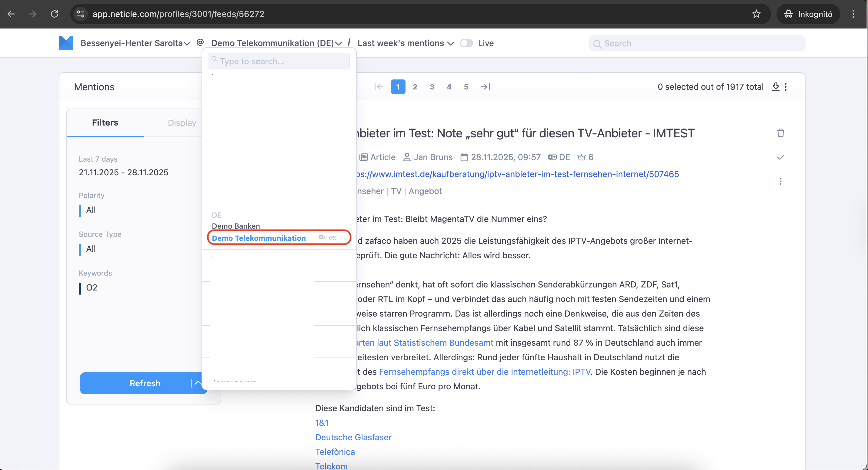Jump to last page arrow icon

click(x=485, y=87)
